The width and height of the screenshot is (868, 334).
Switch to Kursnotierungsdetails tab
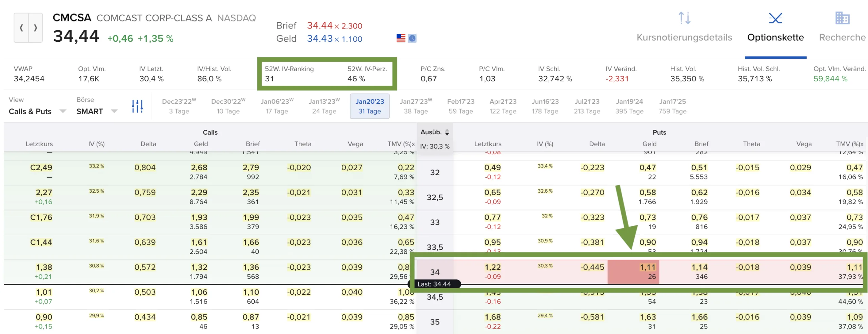(684, 37)
